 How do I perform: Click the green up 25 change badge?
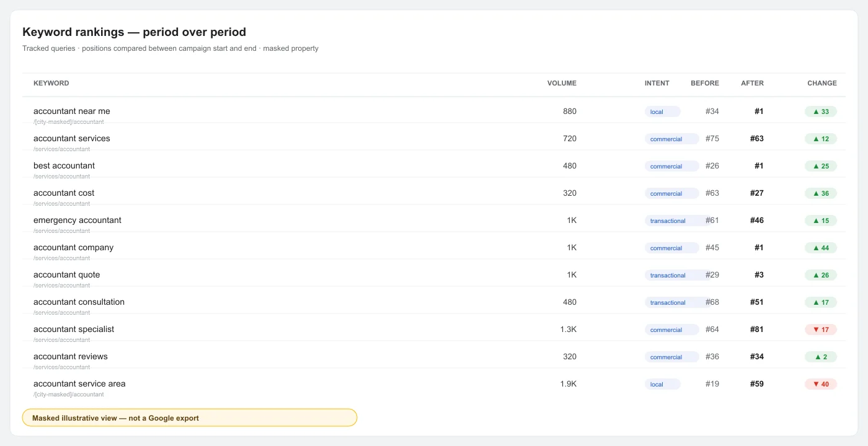821,166
